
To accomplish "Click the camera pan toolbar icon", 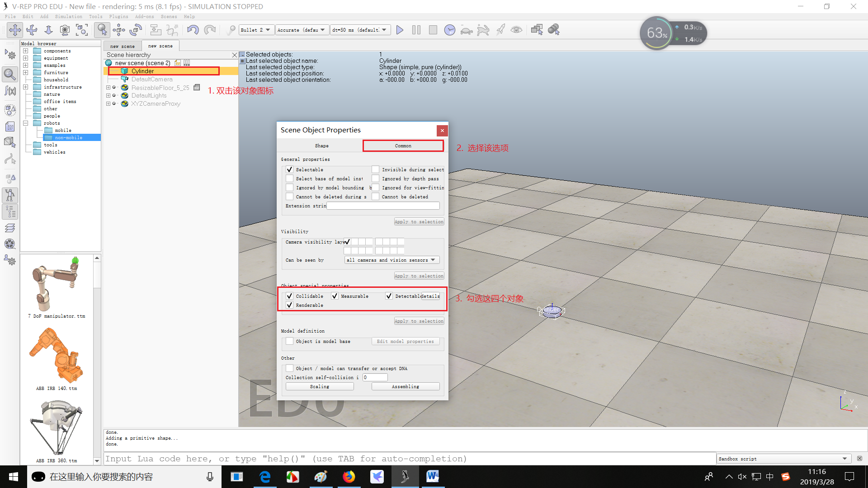I will tap(14, 30).
